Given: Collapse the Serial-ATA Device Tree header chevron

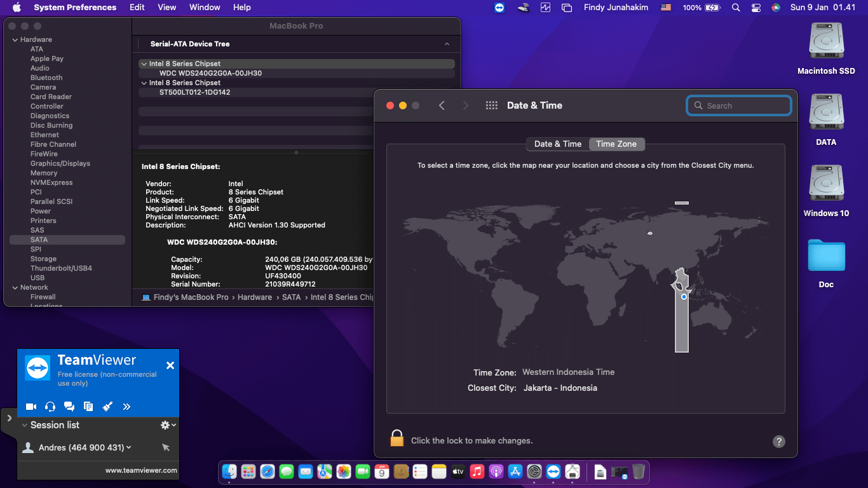Looking at the screenshot, I should pos(447,44).
